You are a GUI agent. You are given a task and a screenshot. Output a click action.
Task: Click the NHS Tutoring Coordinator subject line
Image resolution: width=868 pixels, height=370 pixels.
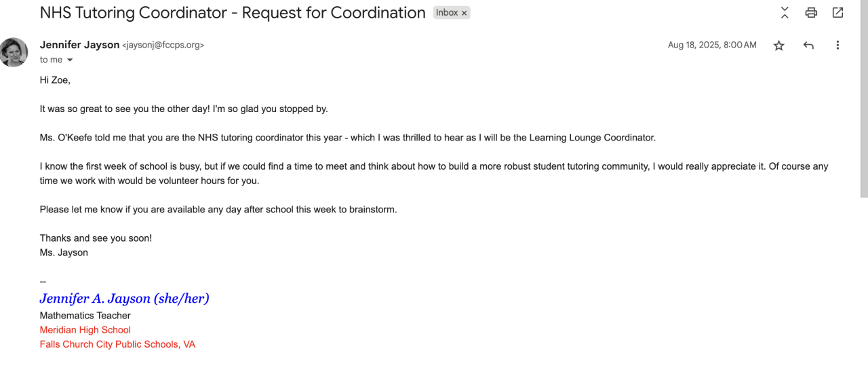click(233, 12)
